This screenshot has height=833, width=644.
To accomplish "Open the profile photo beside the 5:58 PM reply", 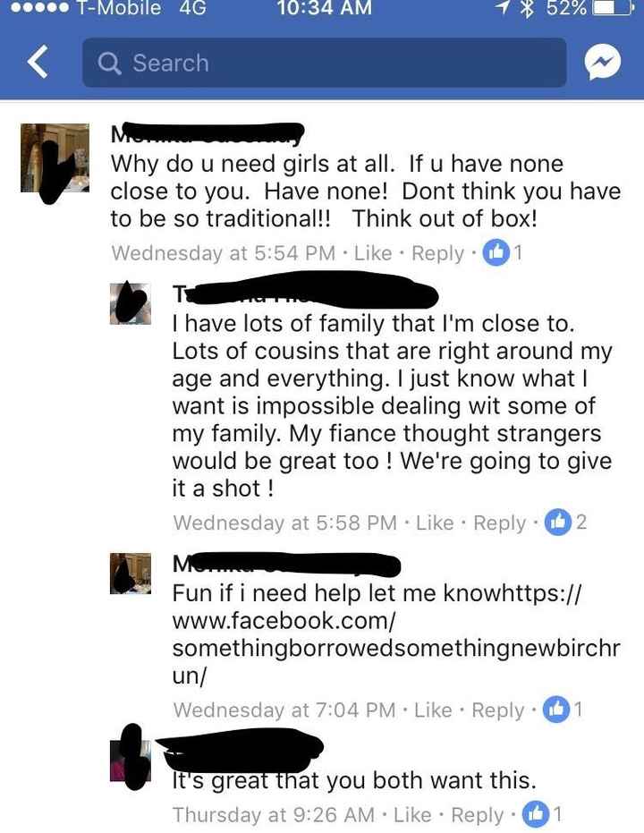I will pyautogui.click(x=130, y=303).
